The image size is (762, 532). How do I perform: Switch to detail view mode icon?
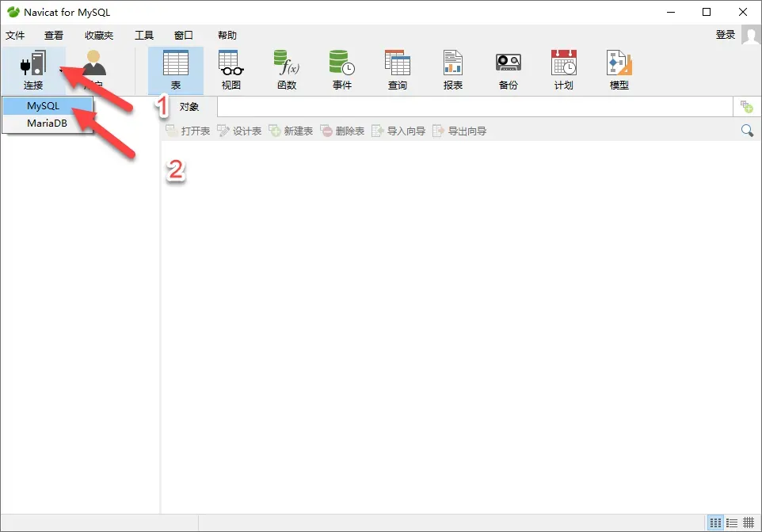(732, 522)
